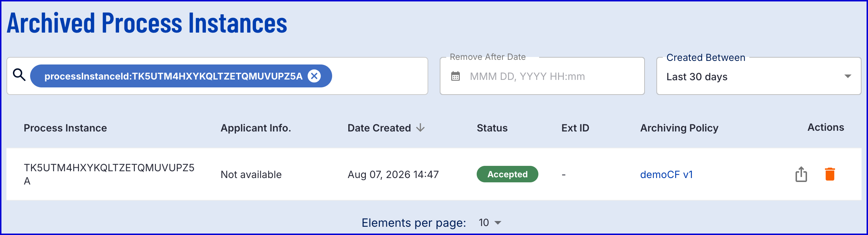Delete the archived instance with trash icon
The image size is (868, 235).
coord(830,174)
